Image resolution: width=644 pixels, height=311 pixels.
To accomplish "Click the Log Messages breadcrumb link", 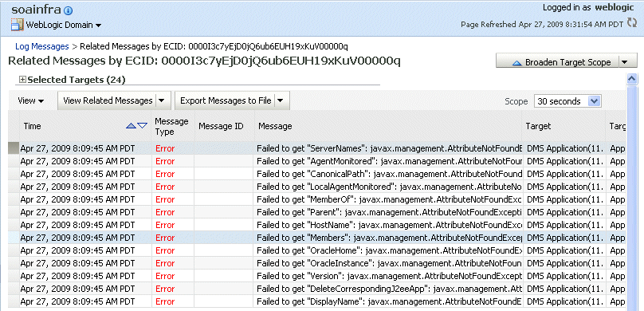I will 42,46.
